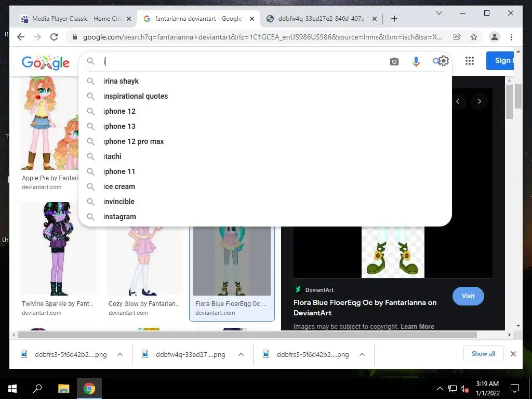Expand options for ddbfw4q download
532x399 pixels.
[241, 354]
